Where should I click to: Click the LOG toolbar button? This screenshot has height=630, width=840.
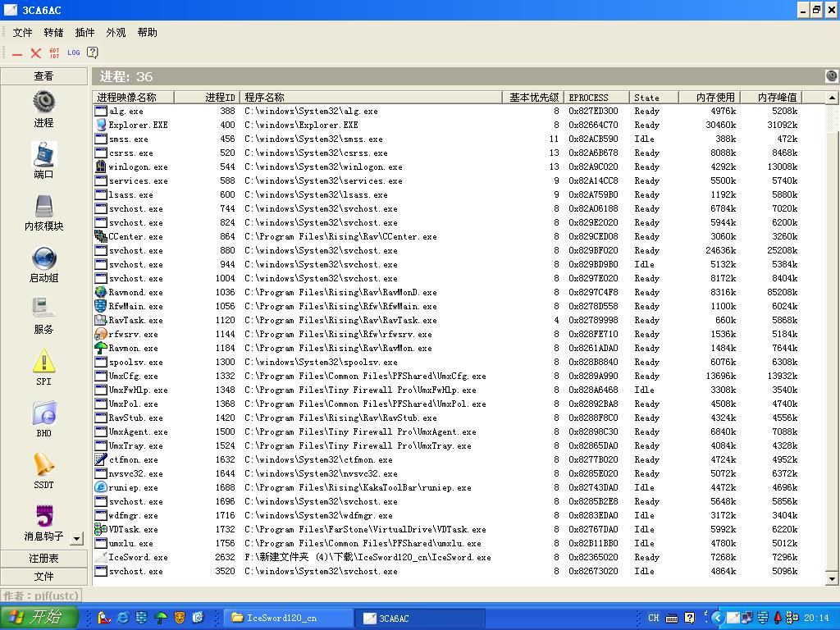coord(74,52)
